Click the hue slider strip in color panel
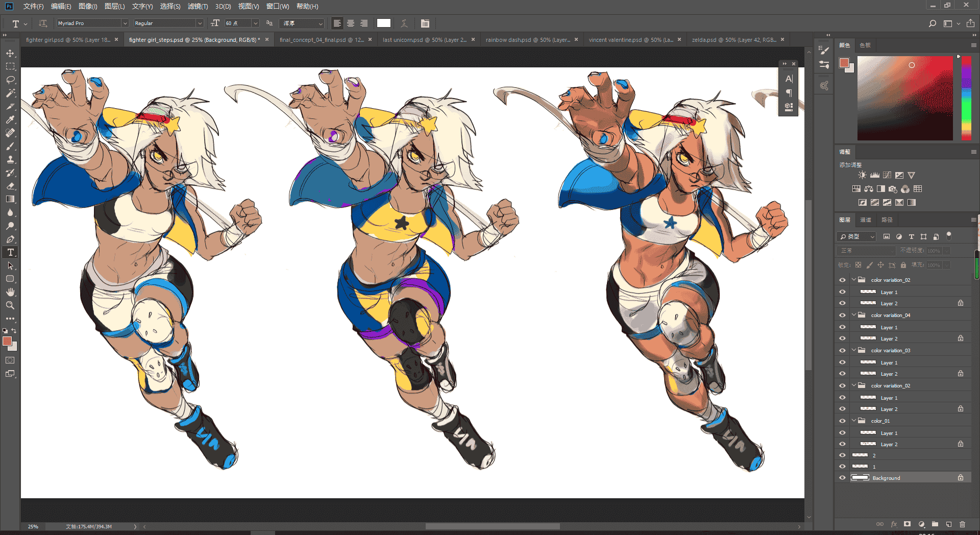Image resolution: width=980 pixels, height=535 pixels. point(966,98)
